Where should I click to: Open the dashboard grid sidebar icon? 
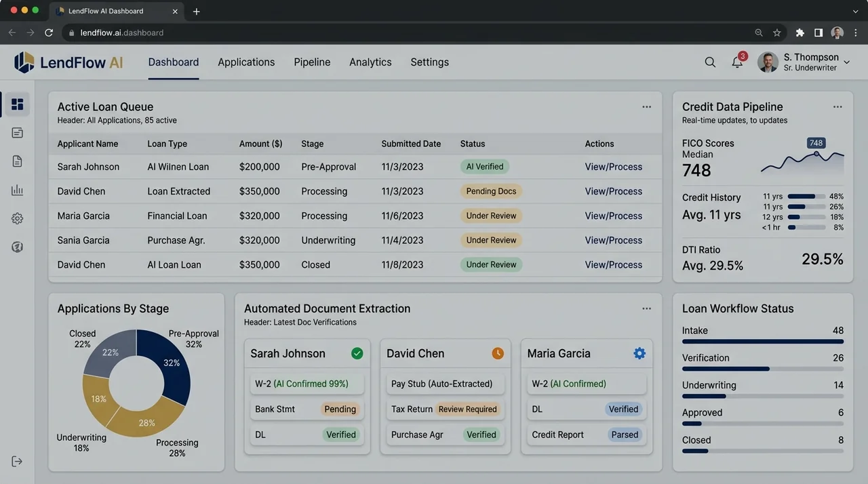[18, 104]
